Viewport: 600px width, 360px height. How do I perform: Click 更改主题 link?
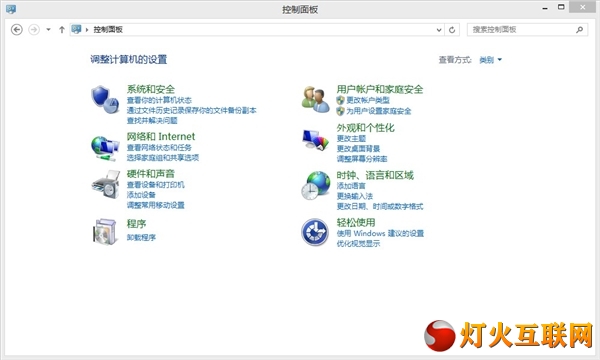click(x=351, y=138)
